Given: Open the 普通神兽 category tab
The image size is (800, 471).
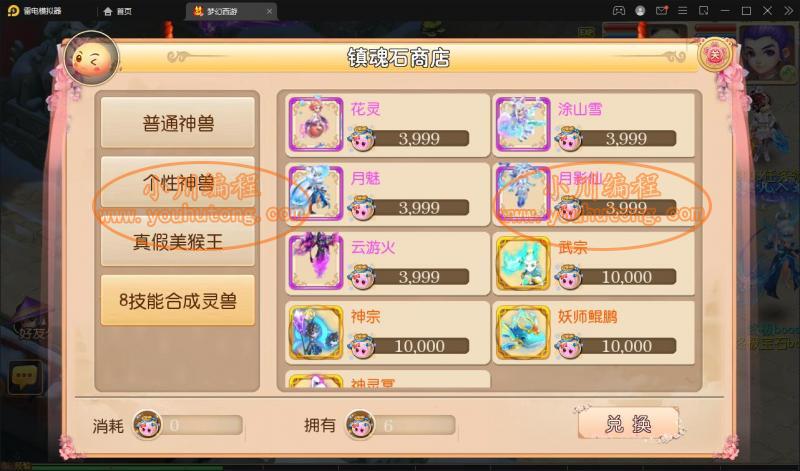Looking at the screenshot, I should [x=178, y=123].
